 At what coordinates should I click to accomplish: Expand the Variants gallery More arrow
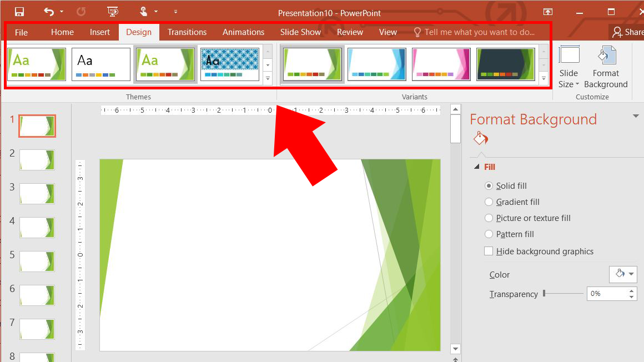pyautogui.click(x=544, y=78)
